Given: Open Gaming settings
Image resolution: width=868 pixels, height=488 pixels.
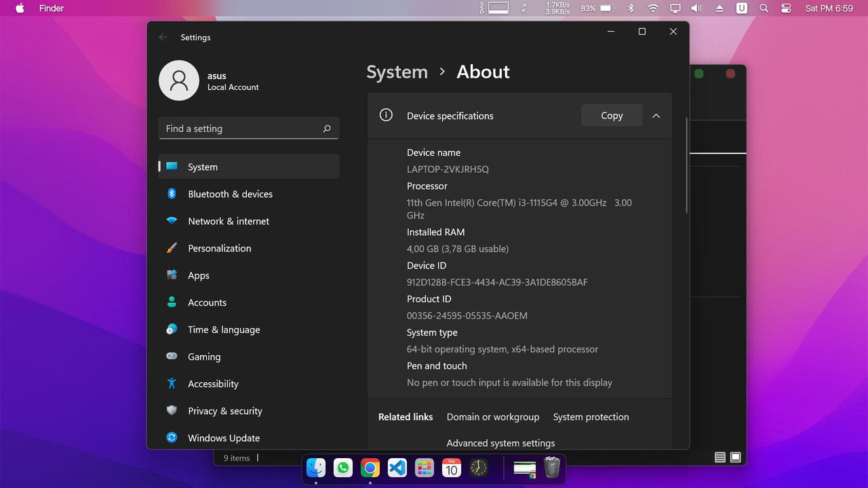Looking at the screenshot, I should 249,357.
